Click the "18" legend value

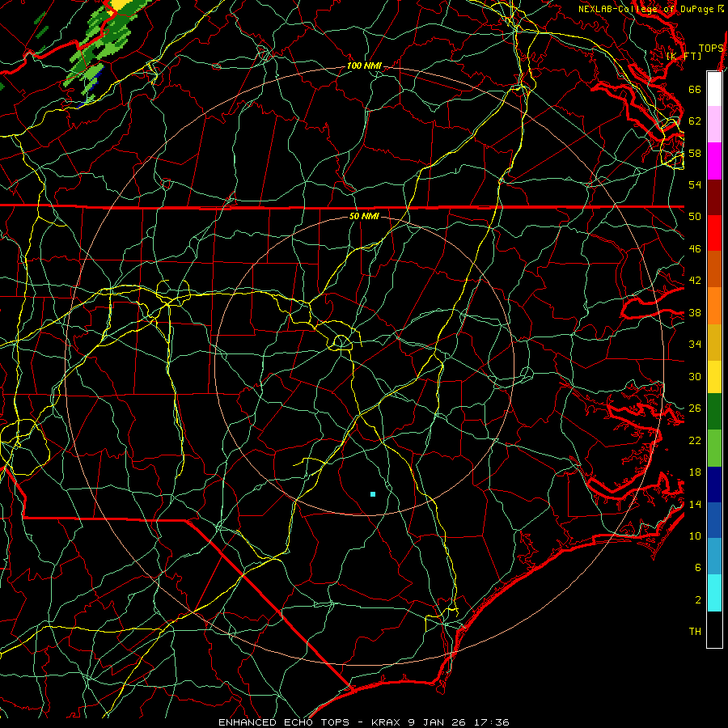(x=695, y=472)
